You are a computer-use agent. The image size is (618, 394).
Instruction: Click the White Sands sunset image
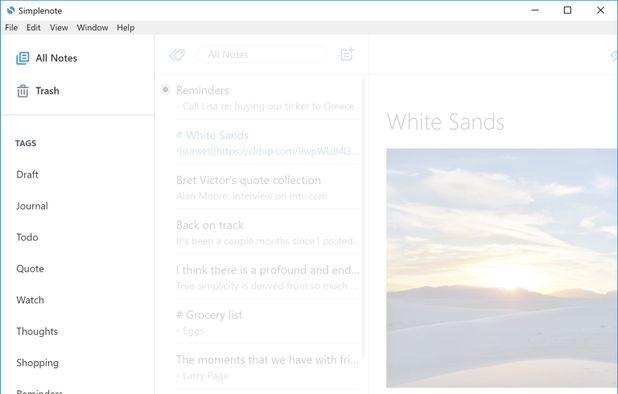tap(501, 268)
